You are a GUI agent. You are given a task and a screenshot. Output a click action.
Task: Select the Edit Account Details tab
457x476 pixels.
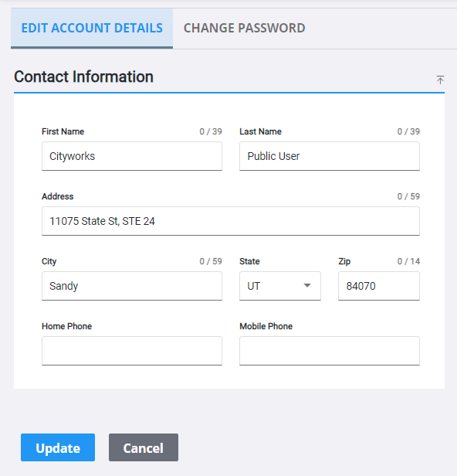[92, 29]
